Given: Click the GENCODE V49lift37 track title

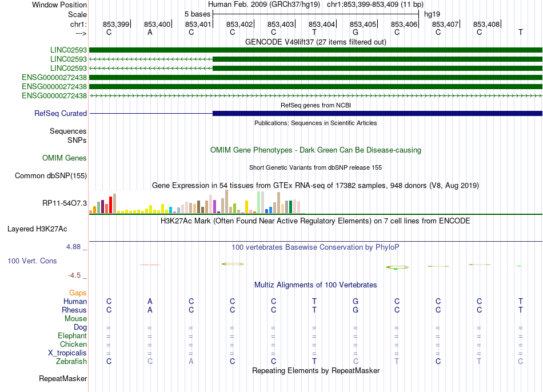Looking at the screenshot, I should click(316, 42).
